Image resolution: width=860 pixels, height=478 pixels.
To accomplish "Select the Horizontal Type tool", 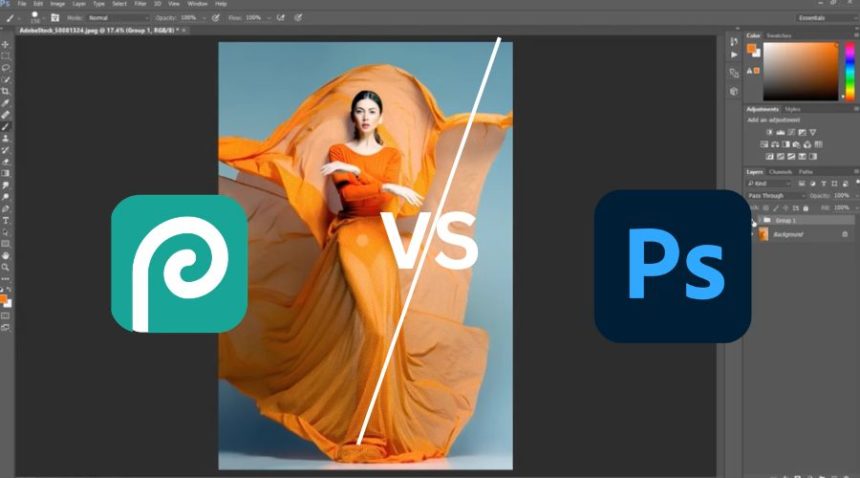I will click(5, 220).
